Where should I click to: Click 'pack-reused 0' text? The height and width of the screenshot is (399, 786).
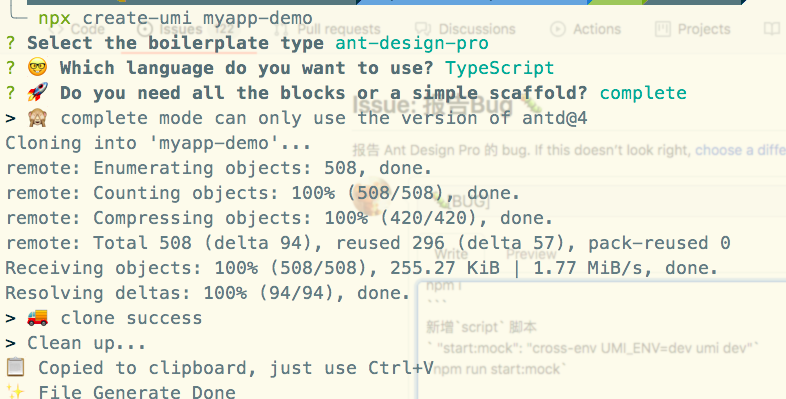pyautogui.click(x=659, y=244)
